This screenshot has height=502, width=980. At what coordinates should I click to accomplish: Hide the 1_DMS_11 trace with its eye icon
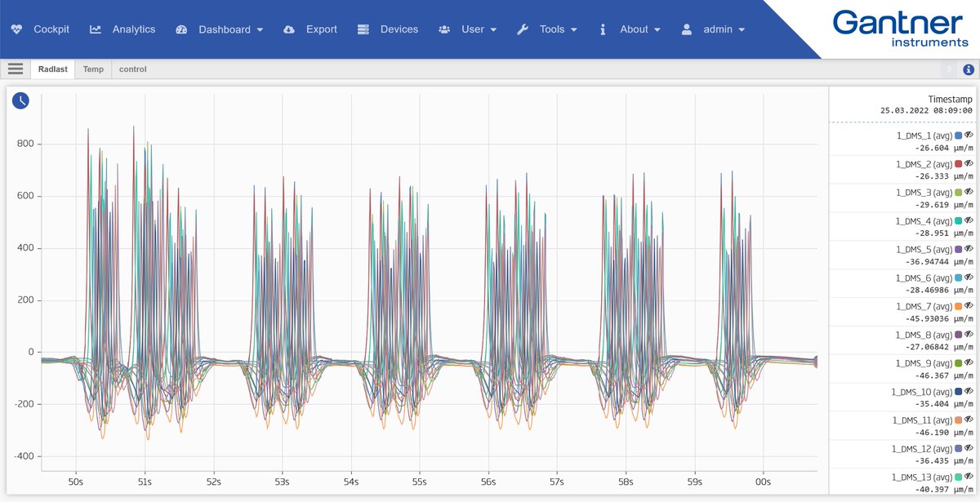(969, 420)
